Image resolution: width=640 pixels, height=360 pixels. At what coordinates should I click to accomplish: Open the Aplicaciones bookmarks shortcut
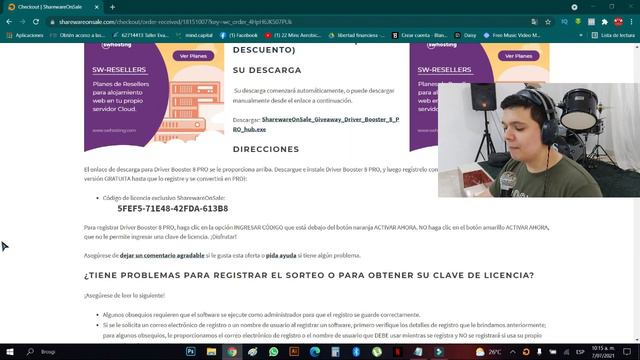click(x=25, y=36)
